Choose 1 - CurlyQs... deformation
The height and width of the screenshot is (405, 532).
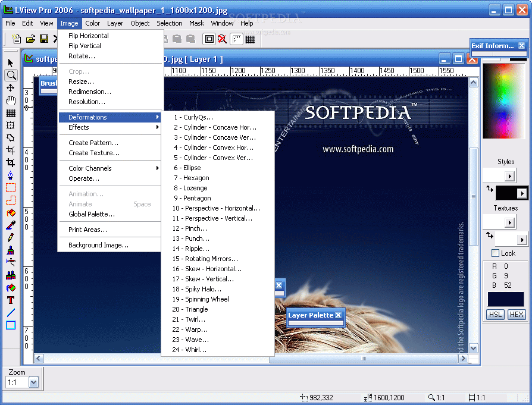click(217, 117)
